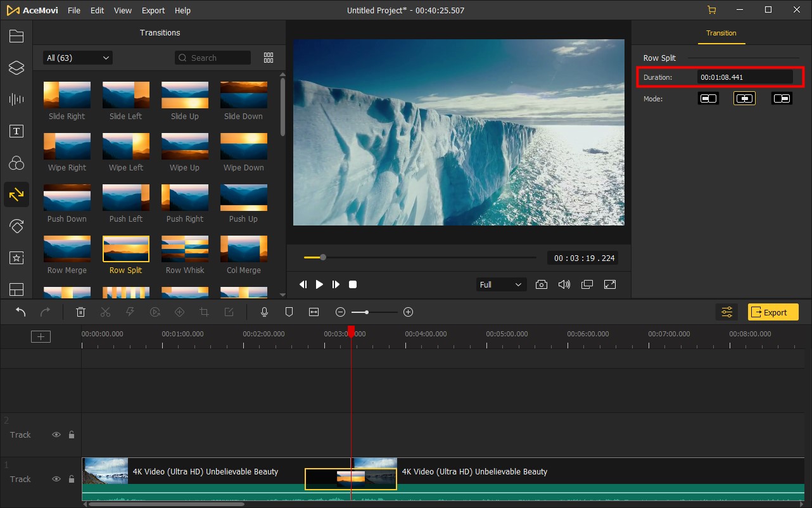Open the Edit menu

[97, 11]
